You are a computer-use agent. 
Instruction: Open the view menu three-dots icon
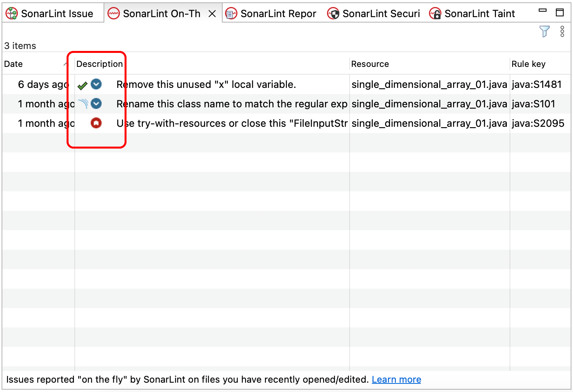pos(562,31)
